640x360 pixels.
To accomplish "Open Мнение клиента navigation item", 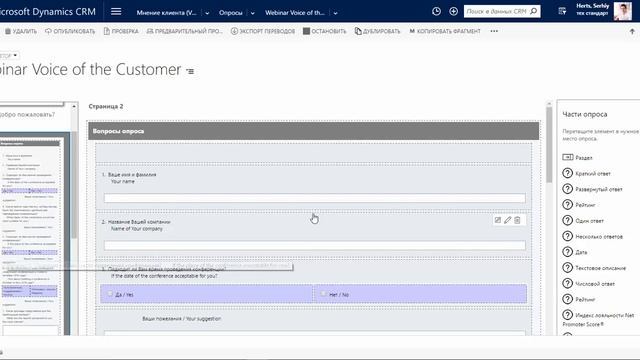I will pos(167,13).
